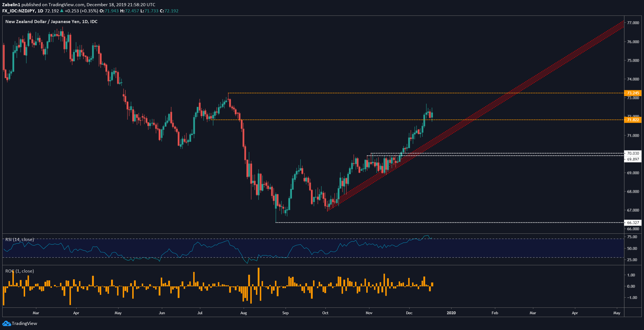Viewport: 644px width, 330px height.
Task: Click the TradingView brand text at bottom
Action: pyautogui.click(x=25, y=324)
